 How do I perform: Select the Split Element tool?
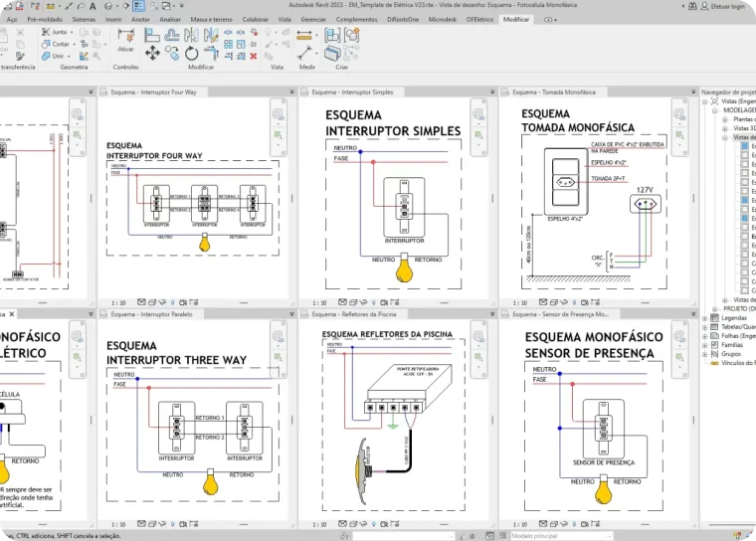click(x=229, y=32)
